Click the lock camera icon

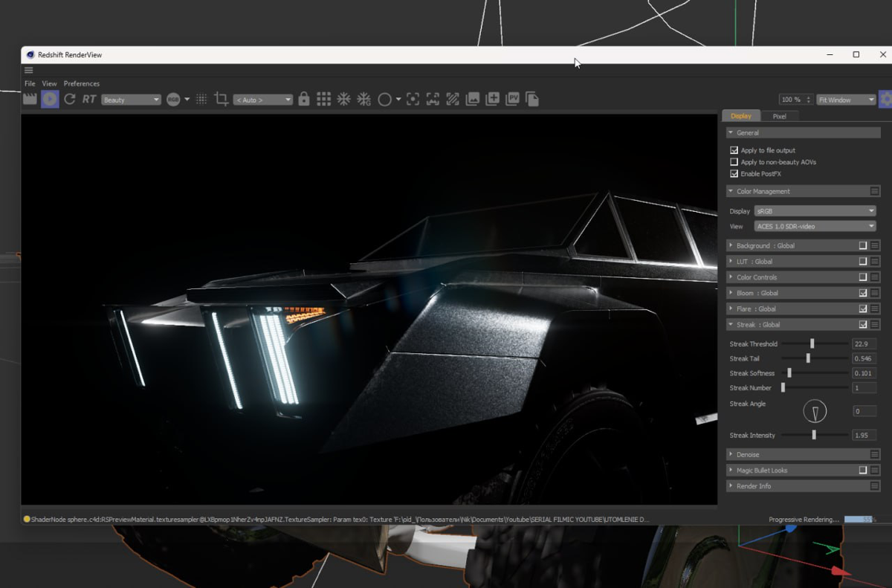(x=303, y=99)
